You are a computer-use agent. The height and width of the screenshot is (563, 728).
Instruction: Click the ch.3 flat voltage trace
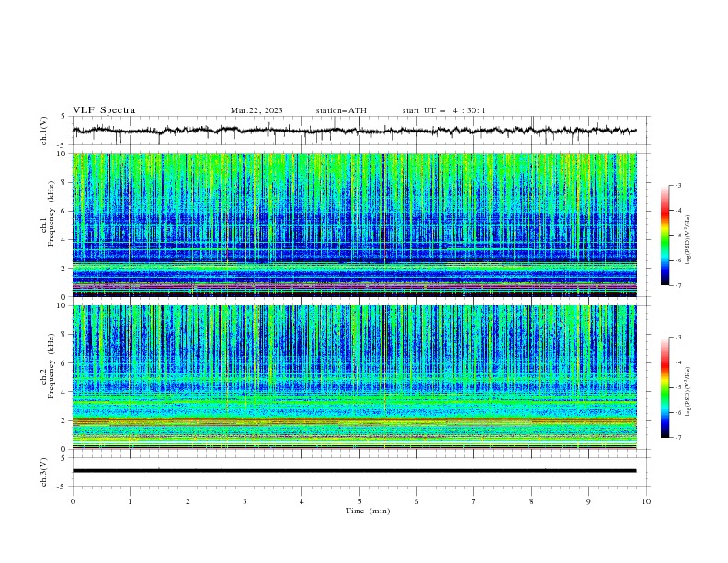pos(354,471)
